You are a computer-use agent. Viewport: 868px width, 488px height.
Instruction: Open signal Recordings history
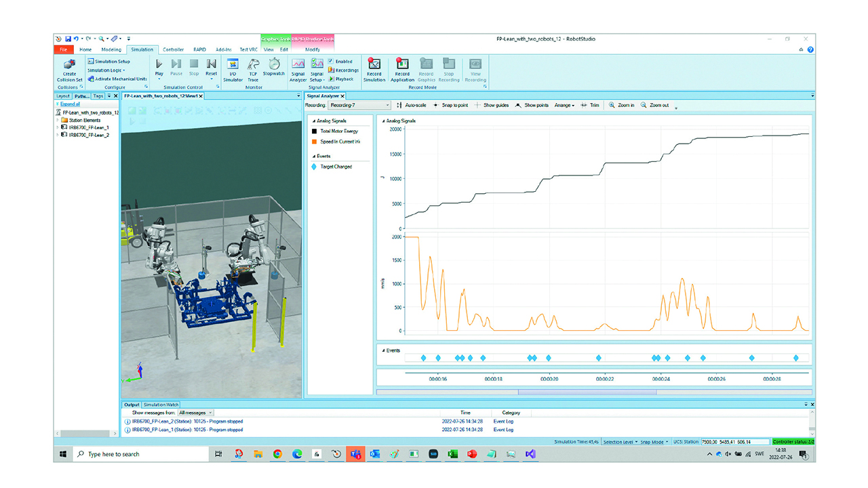pyautogui.click(x=343, y=70)
